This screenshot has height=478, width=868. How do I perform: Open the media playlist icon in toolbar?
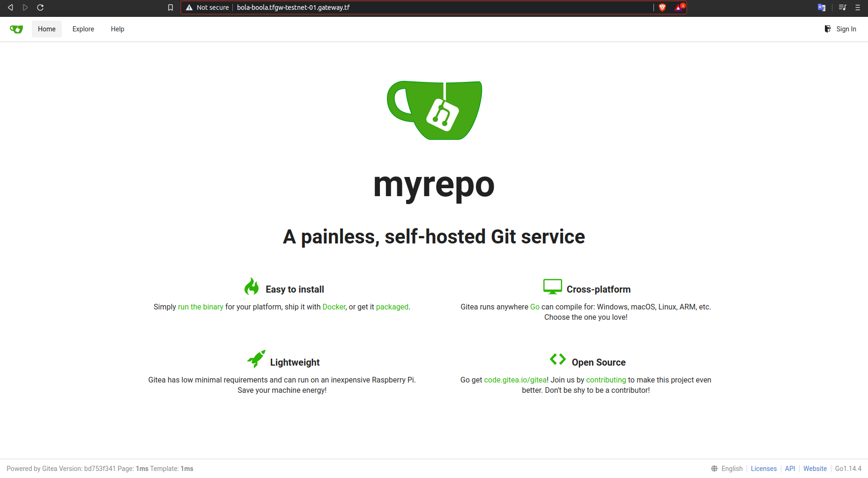pyautogui.click(x=841, y=7)
